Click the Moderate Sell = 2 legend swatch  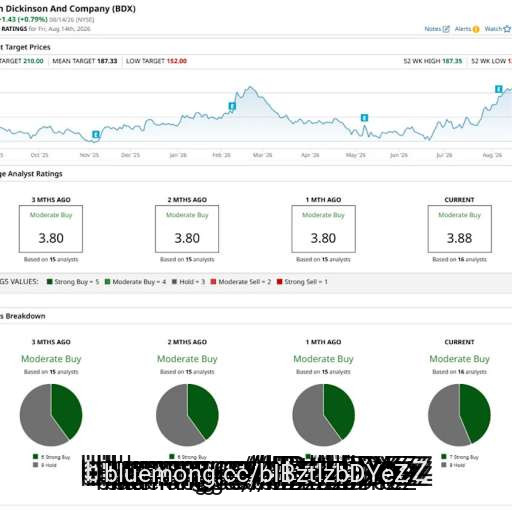(213, 282)
